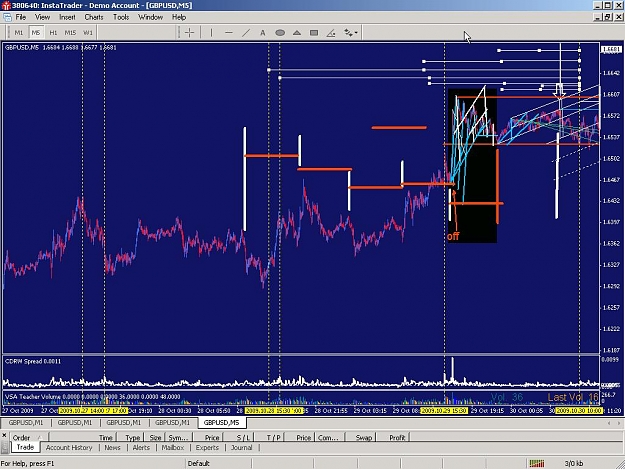The image size is (625, 469).
Task: Open the Tools menu
Action: pos(121,17)
